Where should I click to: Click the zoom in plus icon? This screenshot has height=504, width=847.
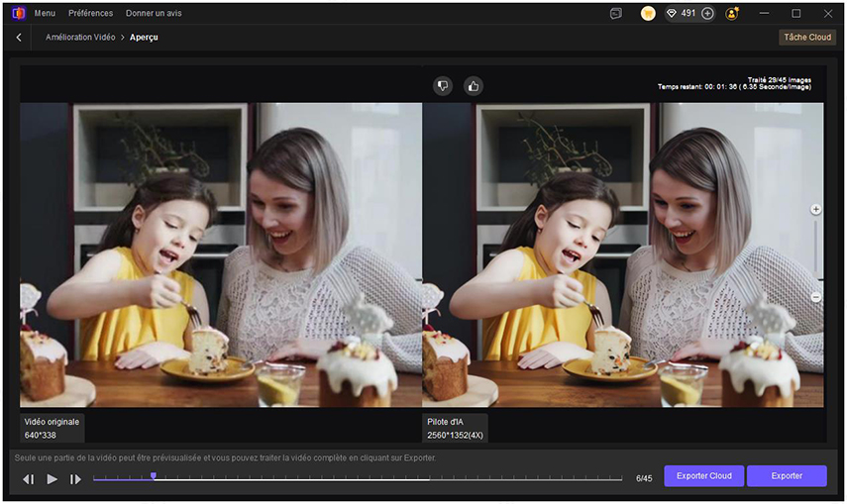tap(816, 210)
